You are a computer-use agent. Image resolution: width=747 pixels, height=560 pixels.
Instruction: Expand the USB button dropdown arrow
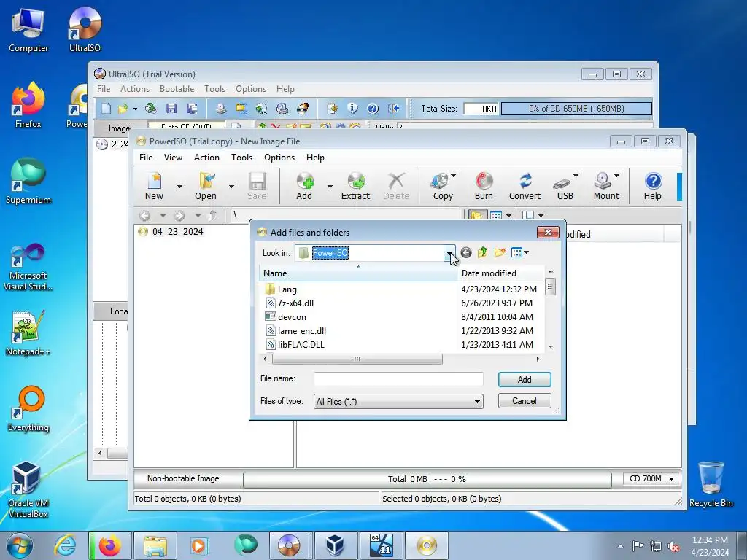tap(576, 176)
